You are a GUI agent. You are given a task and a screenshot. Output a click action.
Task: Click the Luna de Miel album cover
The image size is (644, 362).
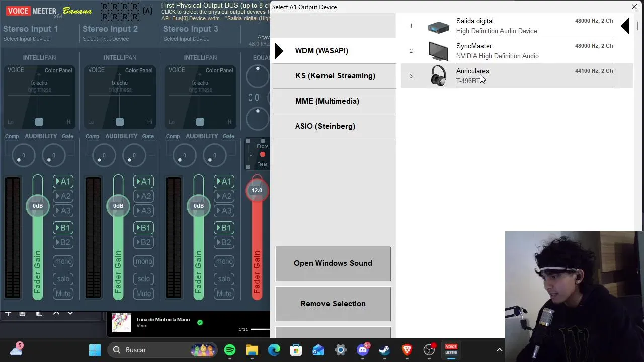(121, 323)
